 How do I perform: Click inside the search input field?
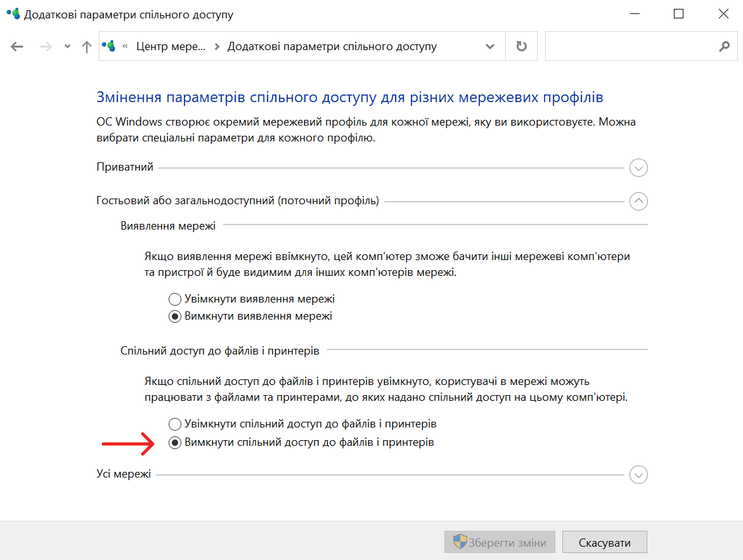coord(628,46)
